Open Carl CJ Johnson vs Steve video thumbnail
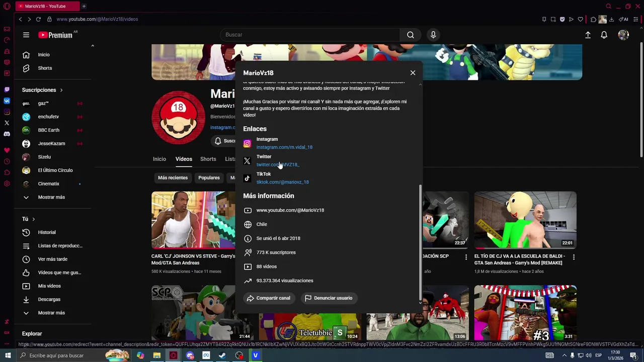 193,220
